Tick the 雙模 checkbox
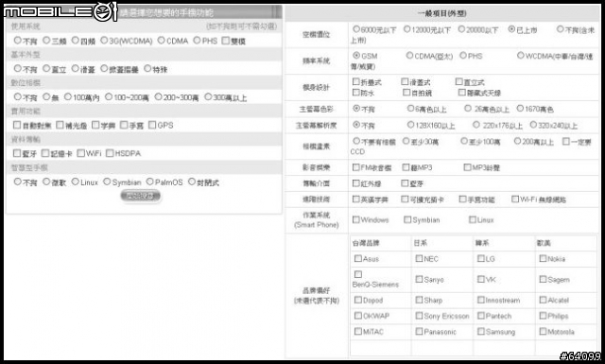 point(226,41)
